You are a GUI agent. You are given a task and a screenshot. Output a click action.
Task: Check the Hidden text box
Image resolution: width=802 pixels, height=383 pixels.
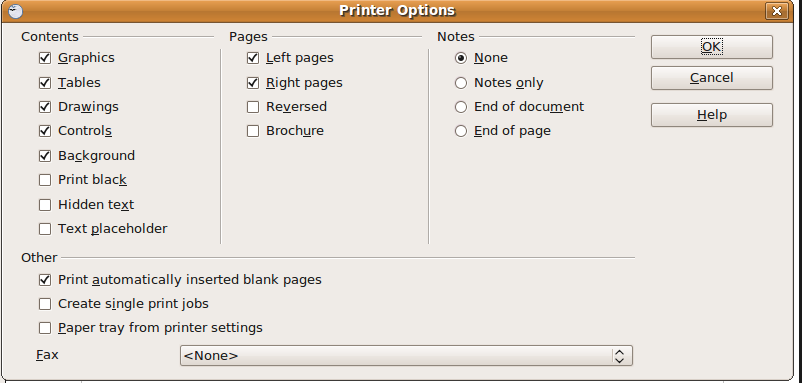(x=45, y=205)
